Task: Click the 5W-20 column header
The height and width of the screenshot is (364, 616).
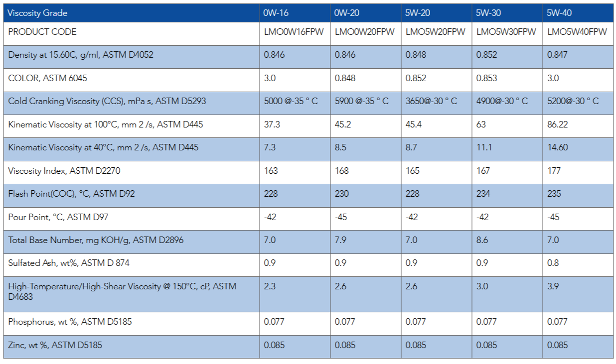Action: pos(416,13)
